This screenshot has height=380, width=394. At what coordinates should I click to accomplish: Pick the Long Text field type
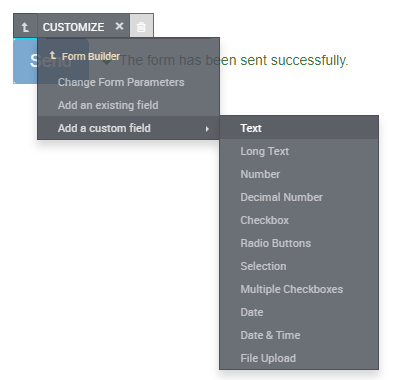click(299, 151)
